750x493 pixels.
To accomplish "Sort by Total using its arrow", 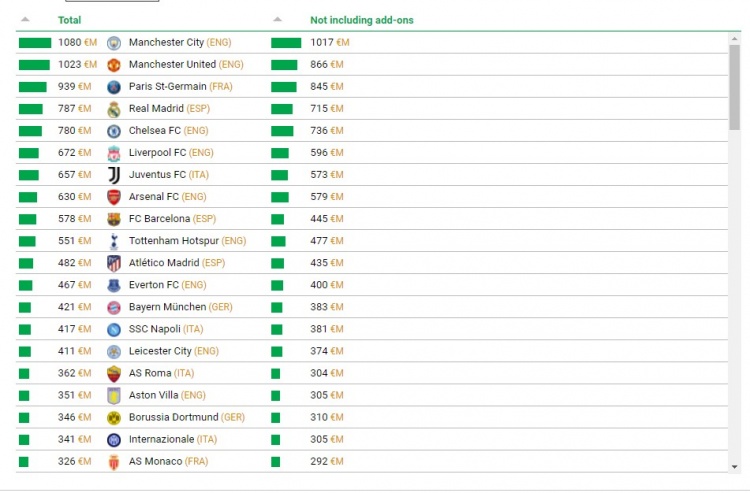I will 25,20.
